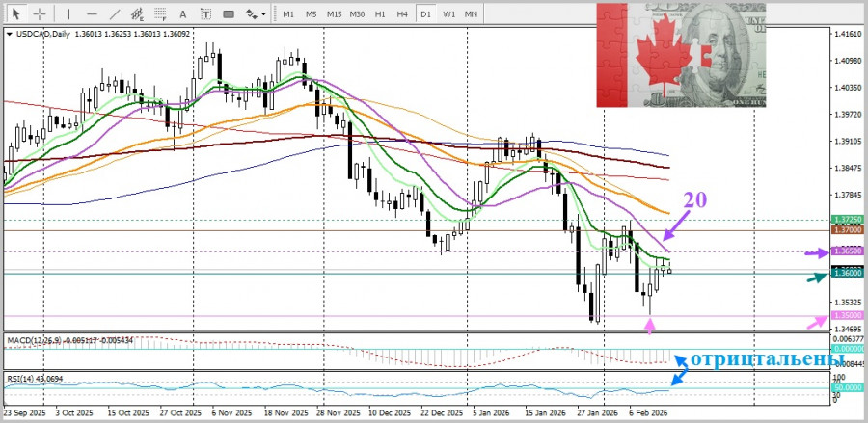Click the purple 1.3650 price level label
868x423 pixels.
coord(850,251)
